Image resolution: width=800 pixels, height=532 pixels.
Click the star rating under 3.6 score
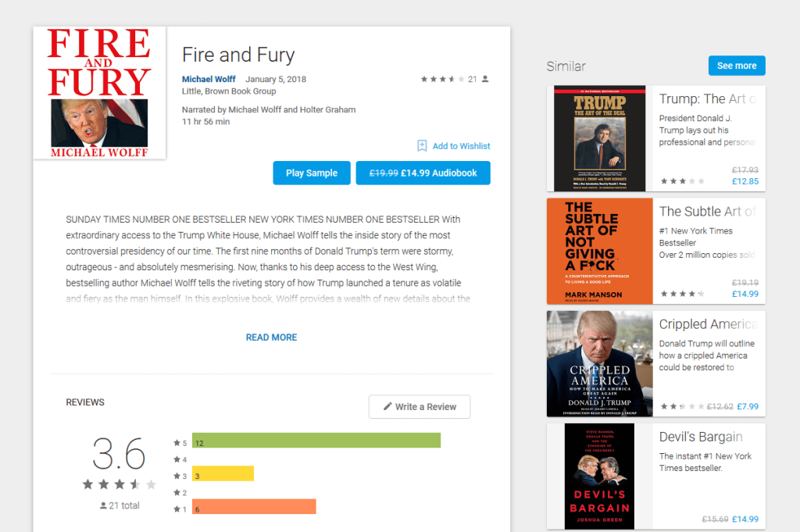coord(120,484)
